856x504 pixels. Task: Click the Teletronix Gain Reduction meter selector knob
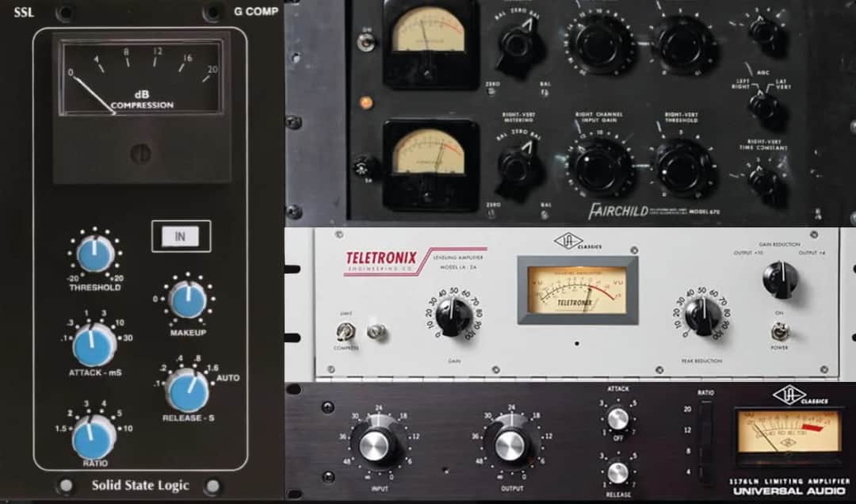(x=780, y=279)
